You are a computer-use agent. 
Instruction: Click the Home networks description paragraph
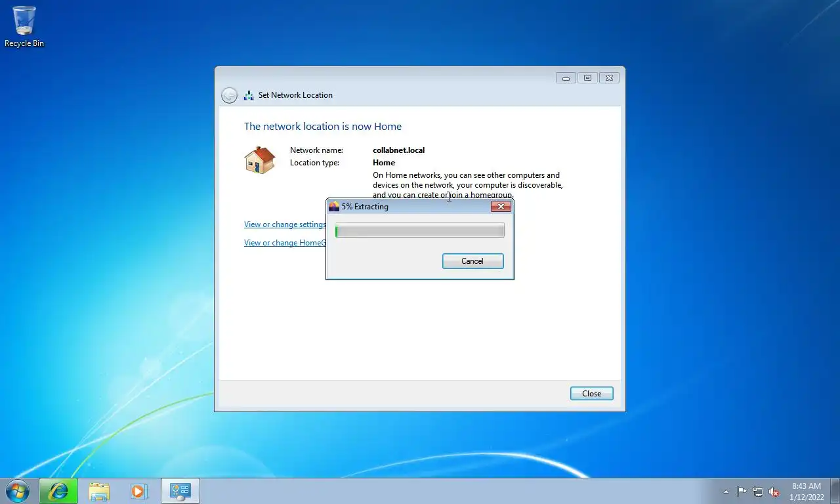[x=468, y=185]
